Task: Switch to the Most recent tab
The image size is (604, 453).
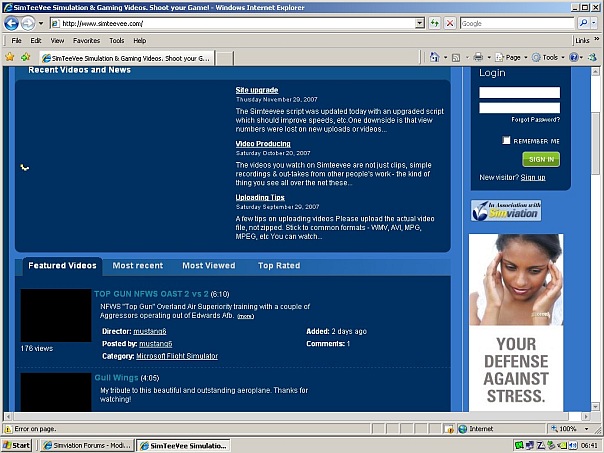Action: click(x=138, y=266)
